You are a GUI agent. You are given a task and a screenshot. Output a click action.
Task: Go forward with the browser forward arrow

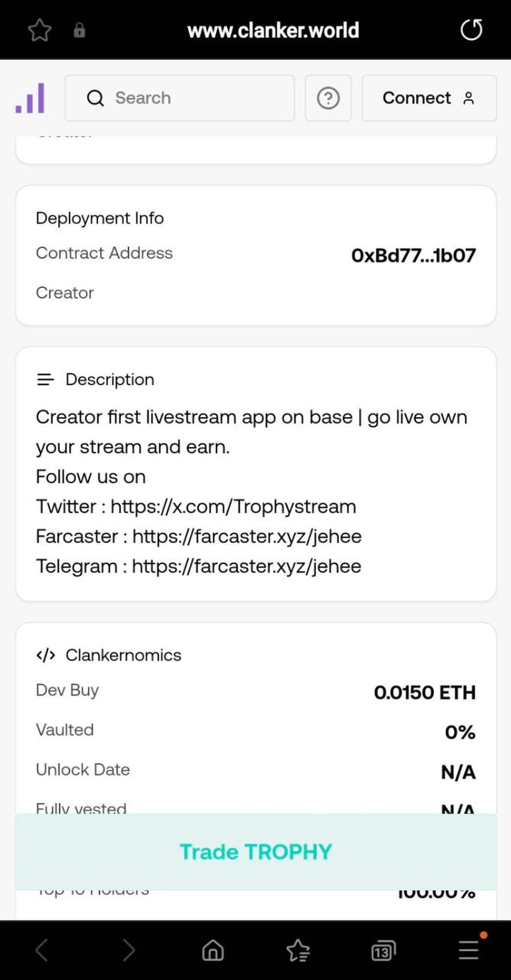coord(128,951)
